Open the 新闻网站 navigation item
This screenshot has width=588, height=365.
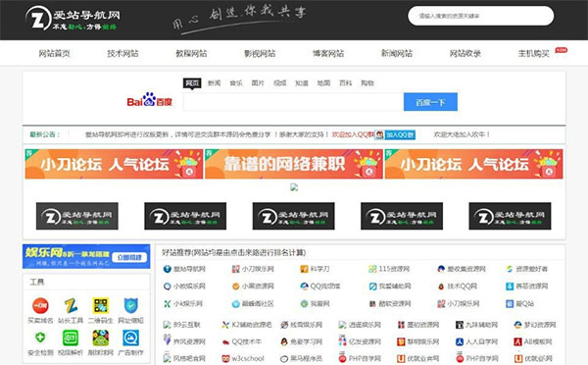[x=397, y=53]
